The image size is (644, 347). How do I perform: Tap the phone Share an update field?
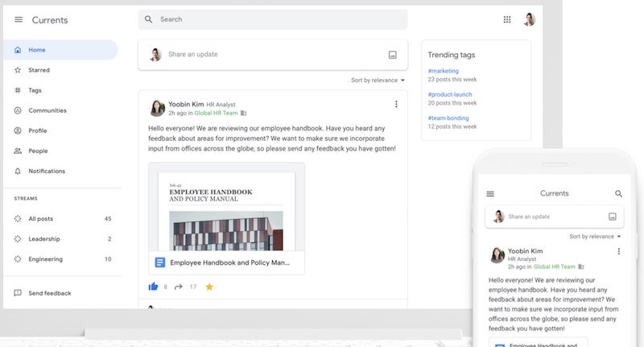pyautogui.click(x=555, y=217)
